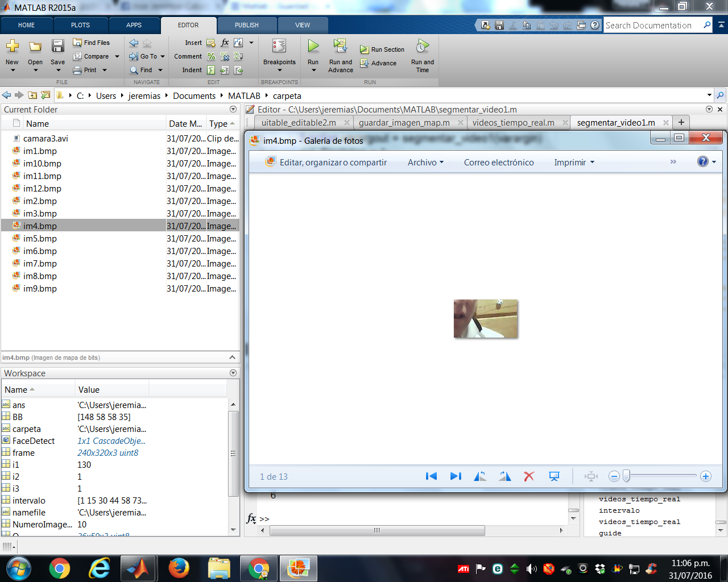Click the navigate back arrow icon
The height and width of the screenshot is (582, 728).
click(x=134, y=43)
